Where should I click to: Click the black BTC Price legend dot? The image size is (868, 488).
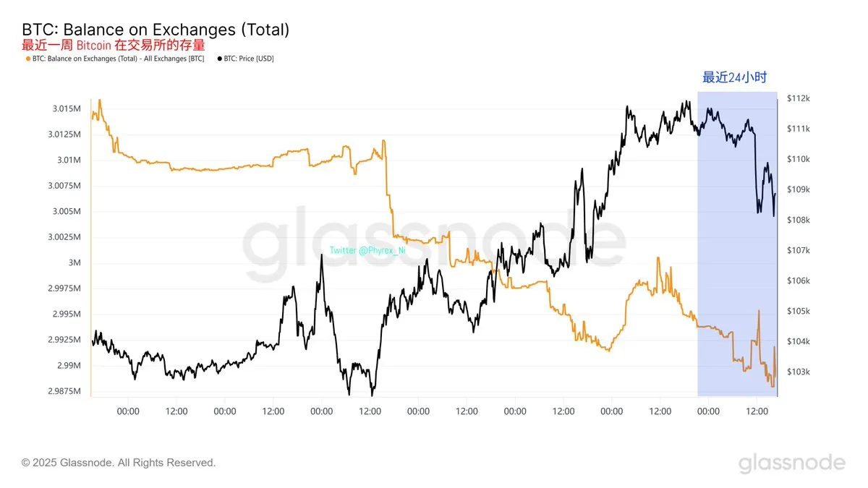(x=219, y=58)
